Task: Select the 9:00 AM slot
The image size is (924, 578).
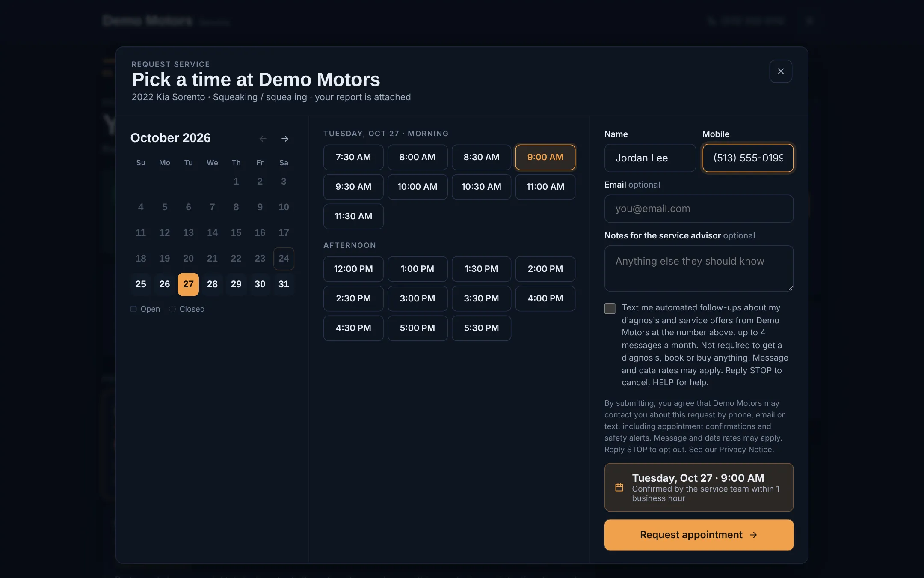Action: coord(545,157)
